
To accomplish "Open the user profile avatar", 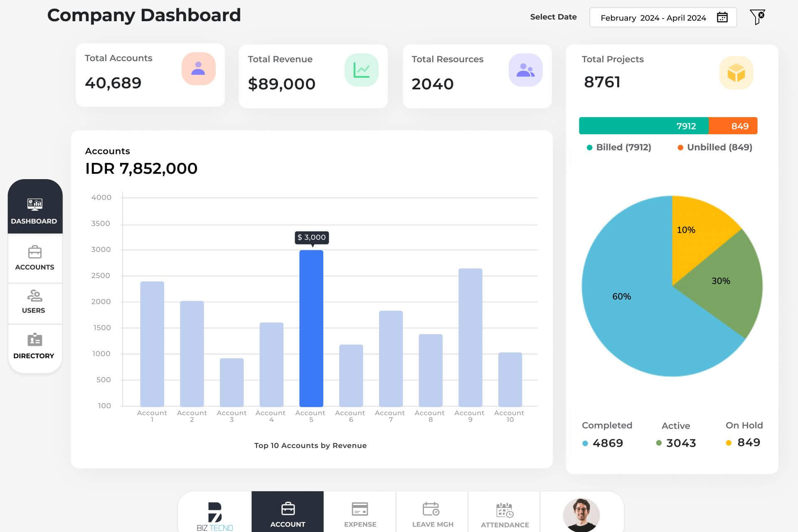I will (x=581, y=515).
